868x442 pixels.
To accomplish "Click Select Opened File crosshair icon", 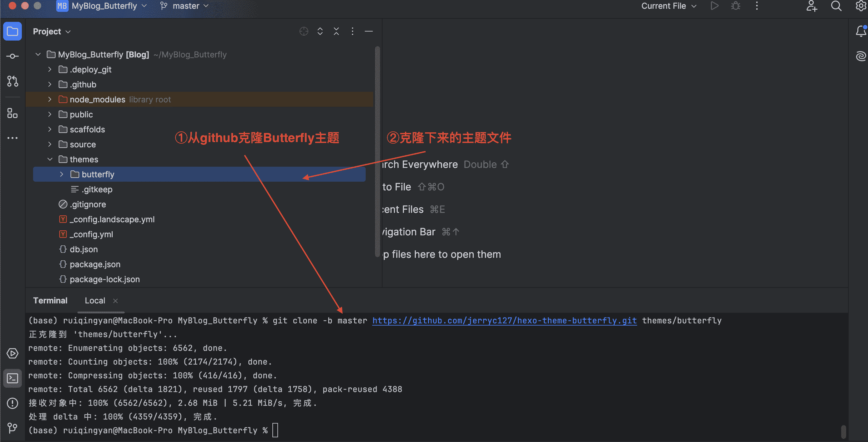I will [304, 31].
